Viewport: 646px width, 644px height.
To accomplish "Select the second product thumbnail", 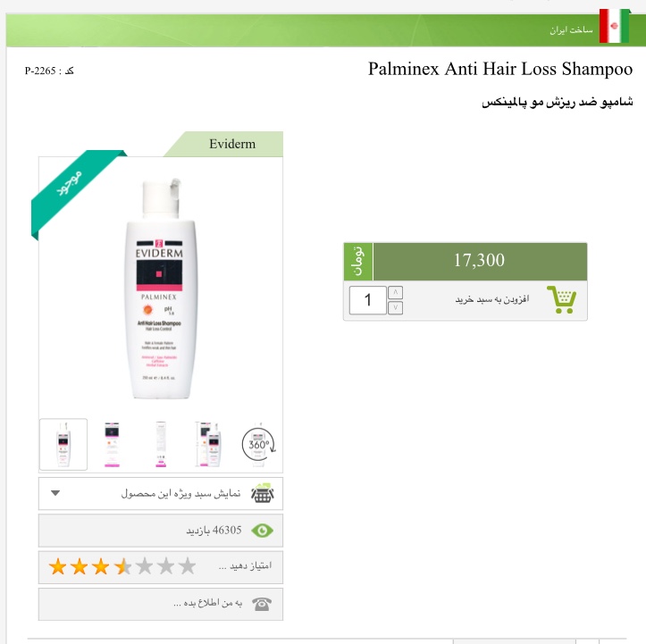I will pos(112,445).
